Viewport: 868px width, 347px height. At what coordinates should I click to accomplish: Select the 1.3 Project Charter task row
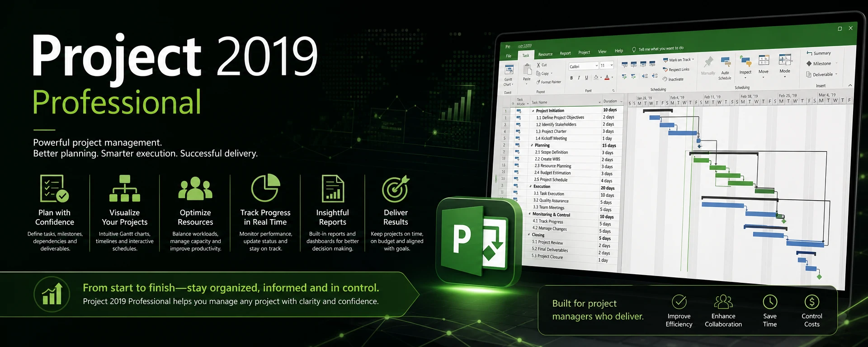pos(551,131)
